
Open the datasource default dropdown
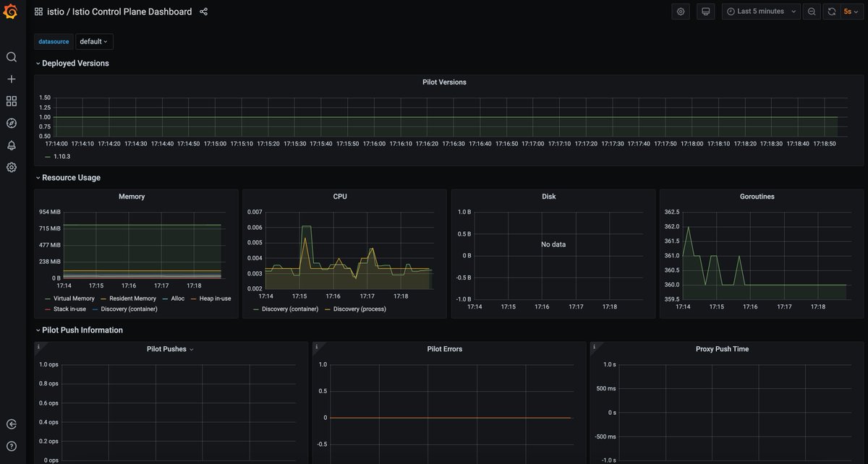click(x=94, y=42)
